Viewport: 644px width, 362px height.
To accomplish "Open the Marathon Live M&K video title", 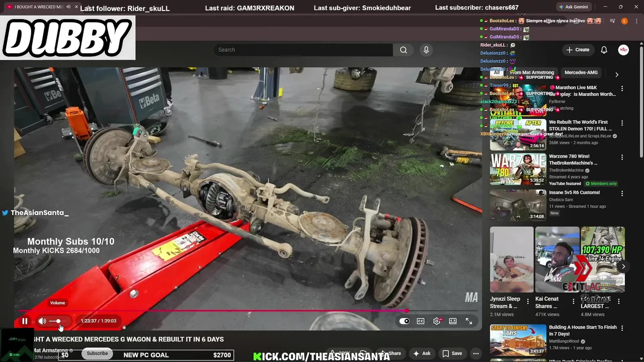I will 582,90.
